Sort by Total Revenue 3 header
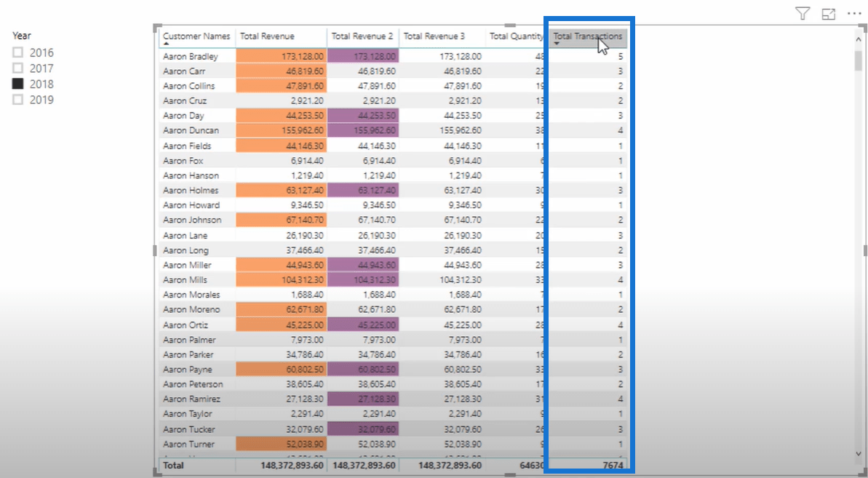This screenshot has width=868, height=478. tap(434, 36)
